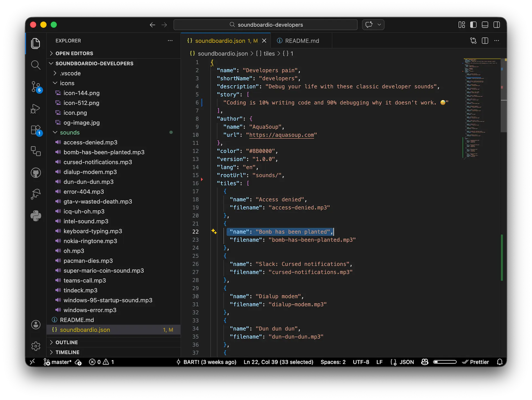Open the Copilot chat dropdown arrow

[x=379, y=25]
